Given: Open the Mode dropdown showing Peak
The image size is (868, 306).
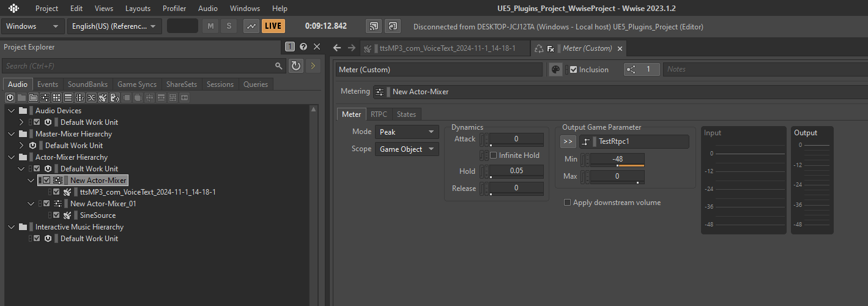Looking at the screenshot, I should (x=407, y=132).
